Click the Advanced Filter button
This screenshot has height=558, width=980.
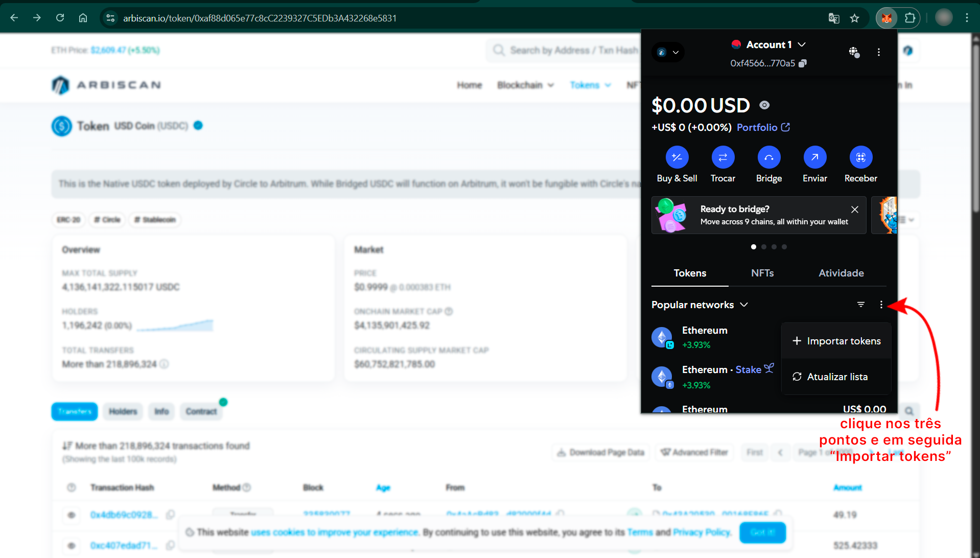[x=694, y=452]
